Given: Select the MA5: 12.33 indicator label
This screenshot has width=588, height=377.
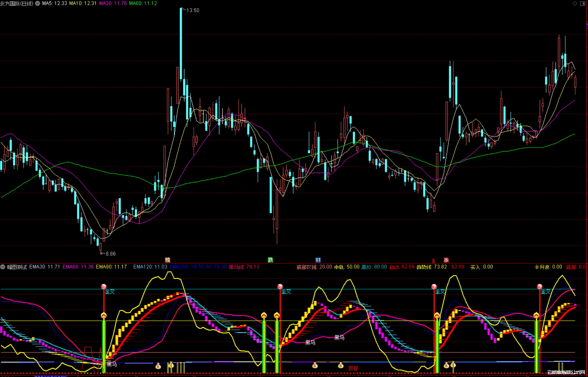Looking at the screenshot, I should [x=54, y=3].
